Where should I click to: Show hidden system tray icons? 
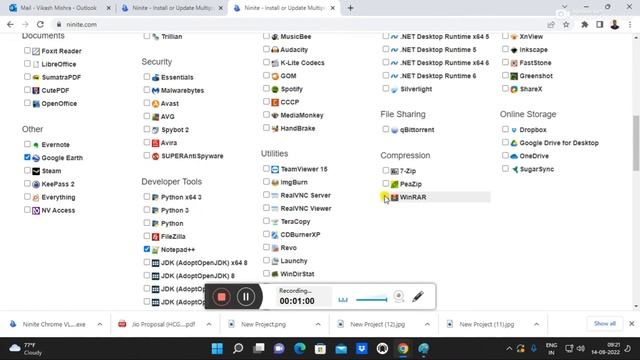click(x=509, y=349)
